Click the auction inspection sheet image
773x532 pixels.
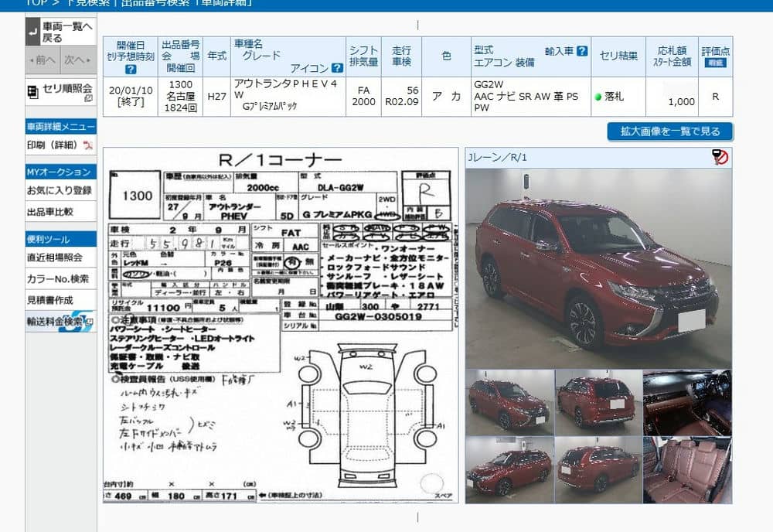tap(281, 325)
